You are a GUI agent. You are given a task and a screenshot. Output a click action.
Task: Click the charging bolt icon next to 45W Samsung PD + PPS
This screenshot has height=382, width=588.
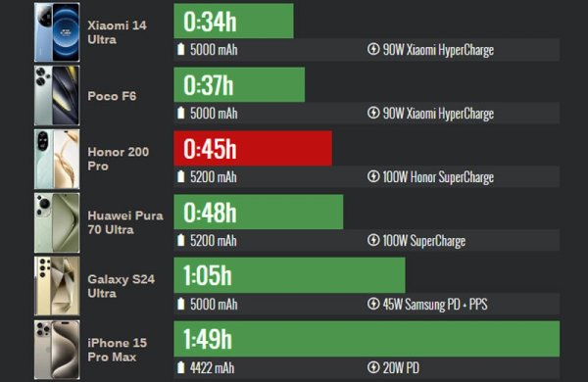pos(373,304)
